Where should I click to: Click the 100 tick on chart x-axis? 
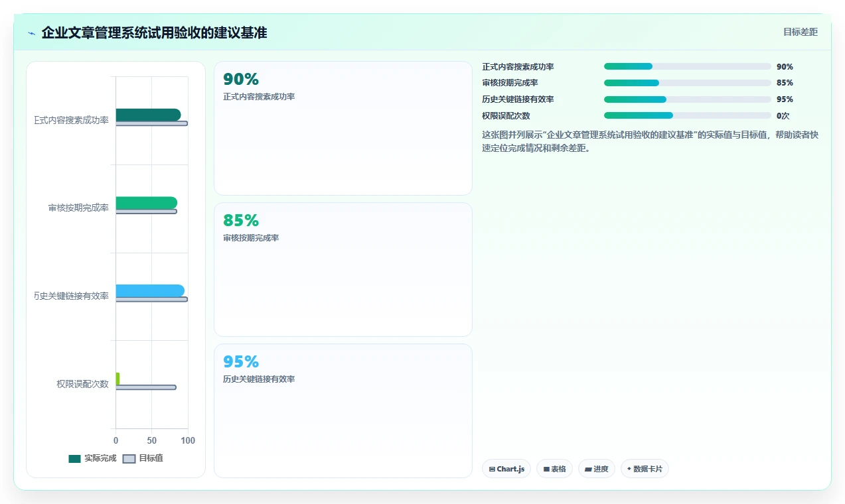[188, 440]
